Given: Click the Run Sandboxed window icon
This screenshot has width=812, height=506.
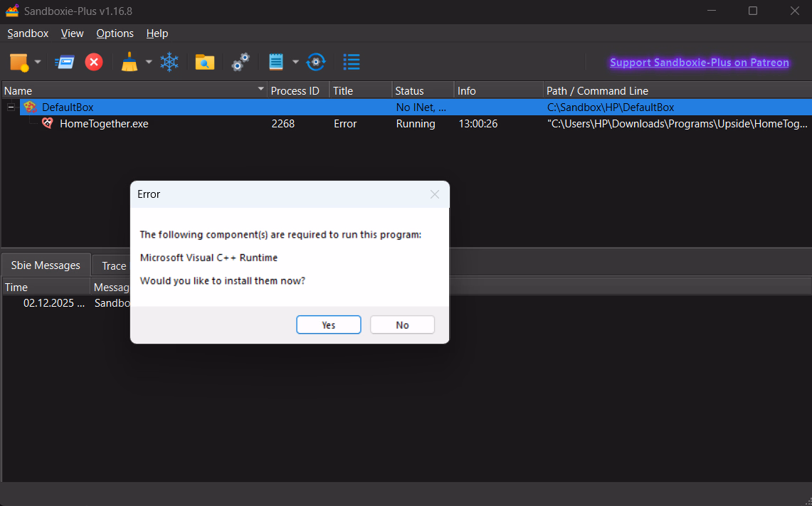Looking at the screenshot, I should (x=65, y=63).
